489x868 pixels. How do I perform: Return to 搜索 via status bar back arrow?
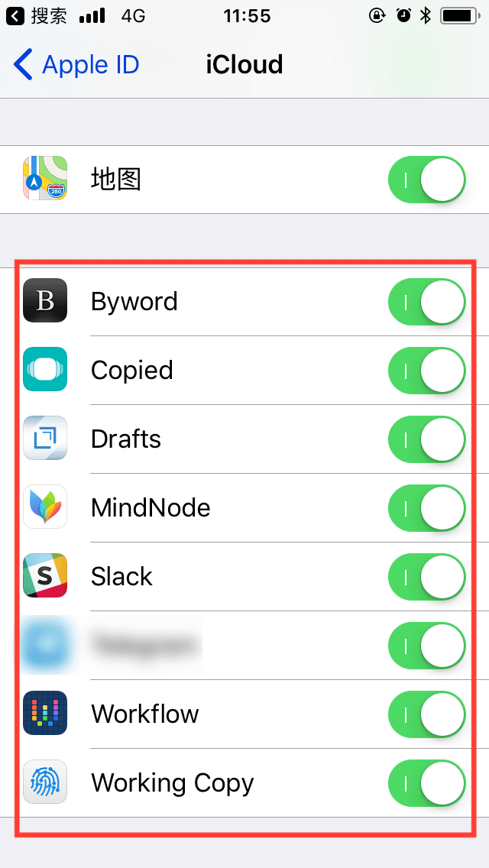(15, 17)
